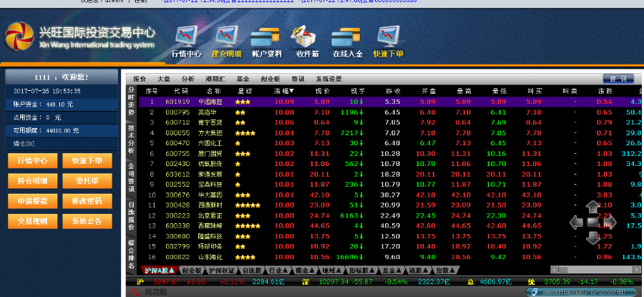Expand the 基金▲ bottom tab
644x297 pixels.
pos(393,270)
